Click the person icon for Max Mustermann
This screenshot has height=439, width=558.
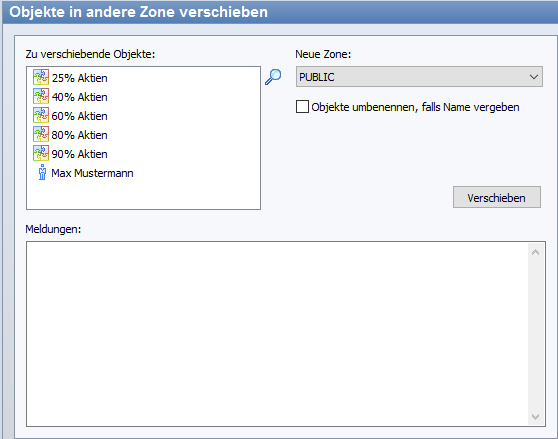click(42, 172)
